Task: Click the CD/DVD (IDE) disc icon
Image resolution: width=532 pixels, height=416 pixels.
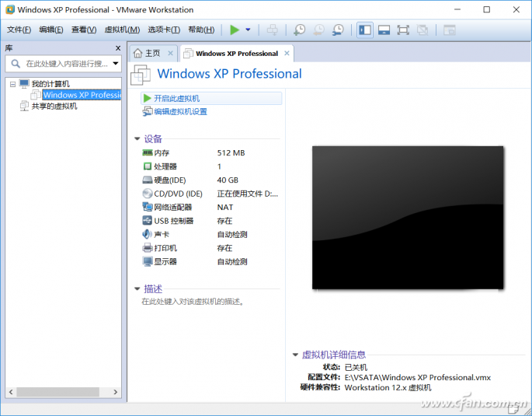Action: coord(147,194)
